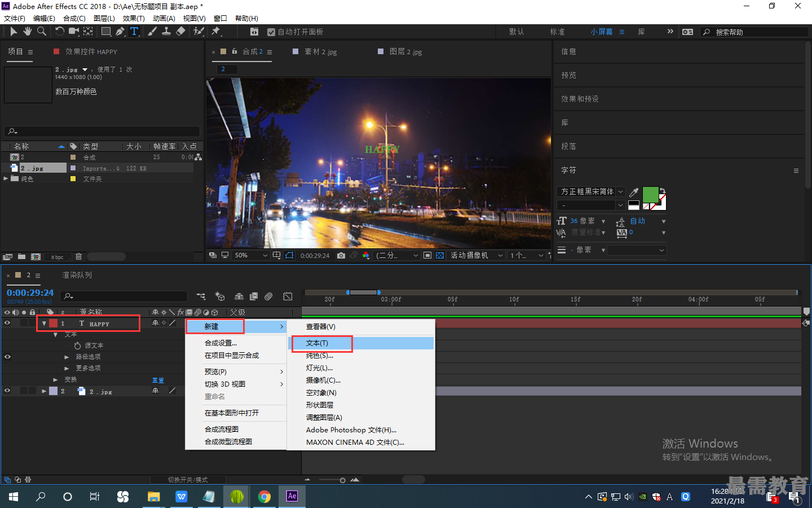Click the stopwatch next to 源文本
This screenshot has height=508, width=812.
pos(77,345)
